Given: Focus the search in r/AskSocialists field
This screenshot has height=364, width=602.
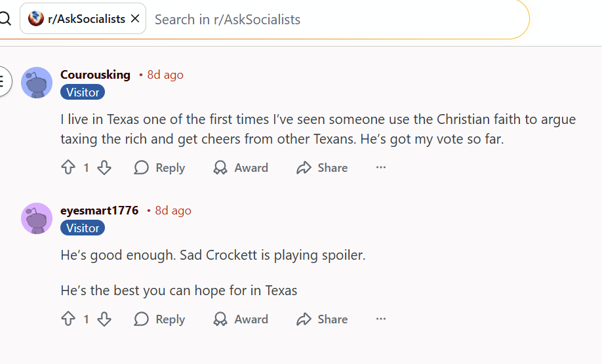Looking at the screenshot, I should [328, 19].
